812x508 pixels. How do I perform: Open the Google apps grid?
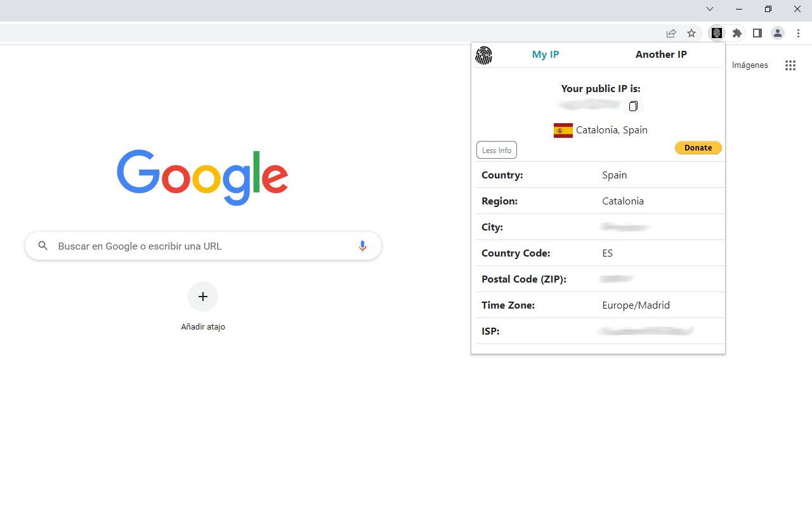click(x=790, y=65)
